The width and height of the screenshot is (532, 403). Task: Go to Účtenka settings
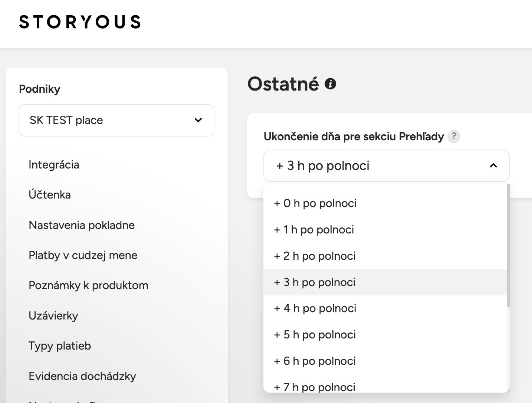[50, 195]
